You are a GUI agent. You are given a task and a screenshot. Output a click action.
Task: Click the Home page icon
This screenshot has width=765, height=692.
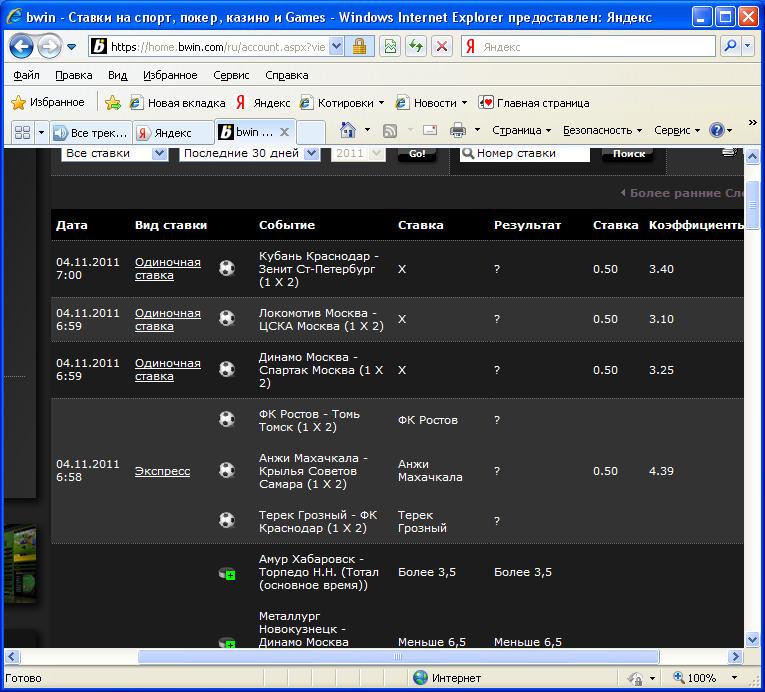[x=347, y=130]
